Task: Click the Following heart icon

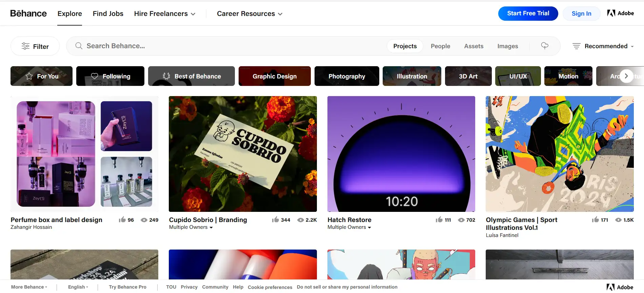Action: point(95,76)
